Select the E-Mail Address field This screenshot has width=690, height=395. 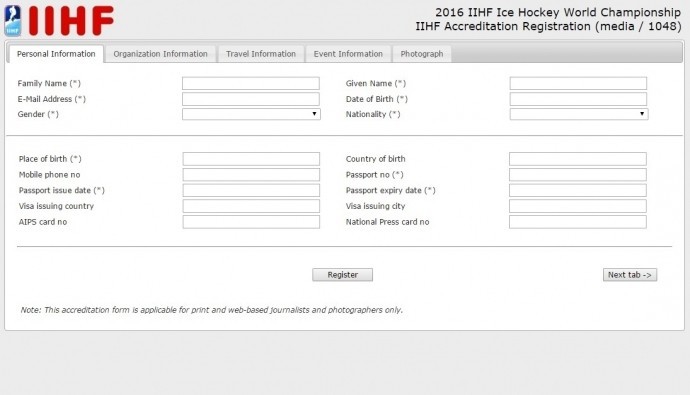[x=251, y=99]
